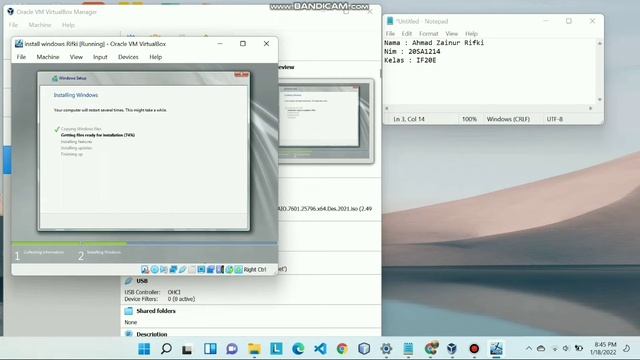Open Notepad File menu
The height and width of the screenshot is (360, 640).
pyautogui.click(x=390, y=33)
